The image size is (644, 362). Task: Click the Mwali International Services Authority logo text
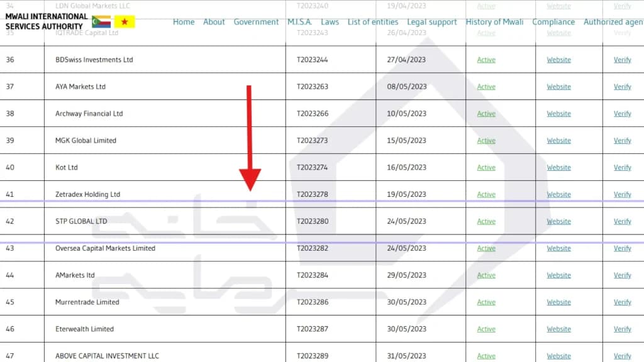pos(47,21)
